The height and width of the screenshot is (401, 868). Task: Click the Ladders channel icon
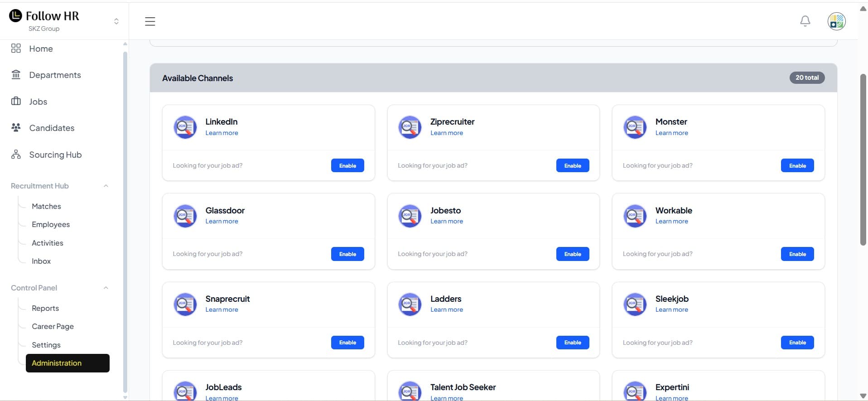(x=410, y=304)
